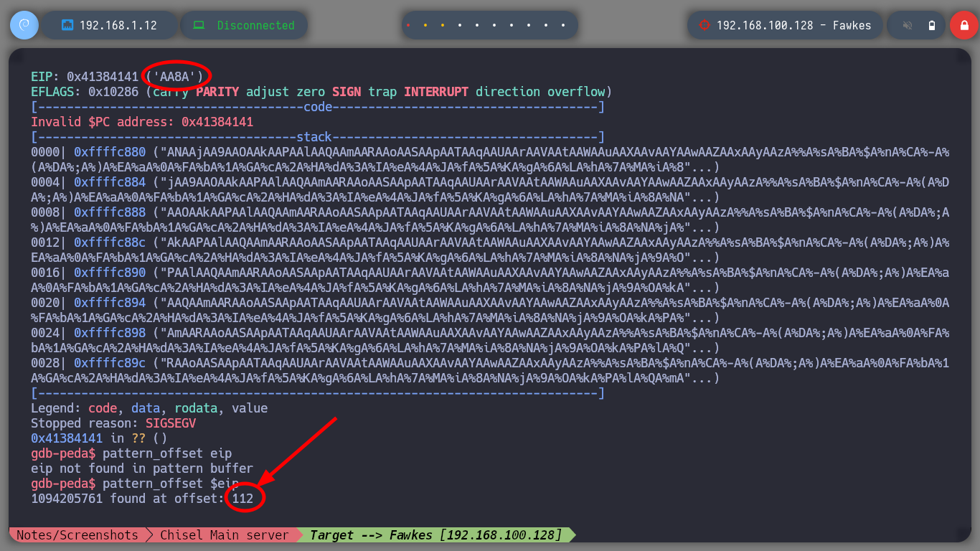Switch to Chisel Main server tmux window
Screen dimensions: 980x551
tap(224, 535)
